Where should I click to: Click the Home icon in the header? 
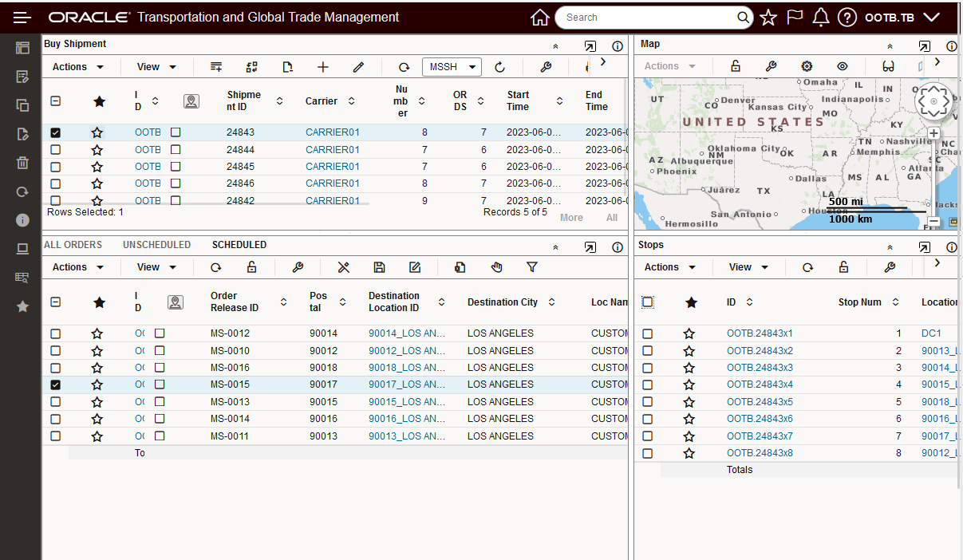point(540,18)
